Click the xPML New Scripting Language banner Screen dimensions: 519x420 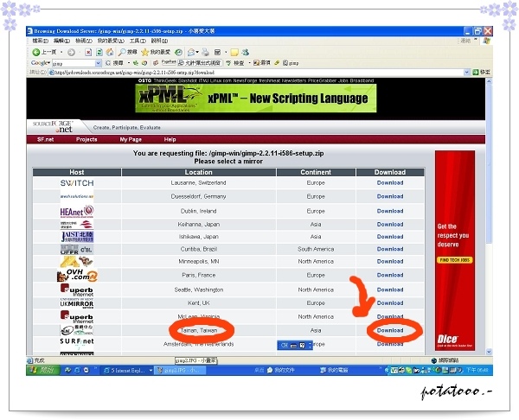pyautogui.click(x=255, y=99)
